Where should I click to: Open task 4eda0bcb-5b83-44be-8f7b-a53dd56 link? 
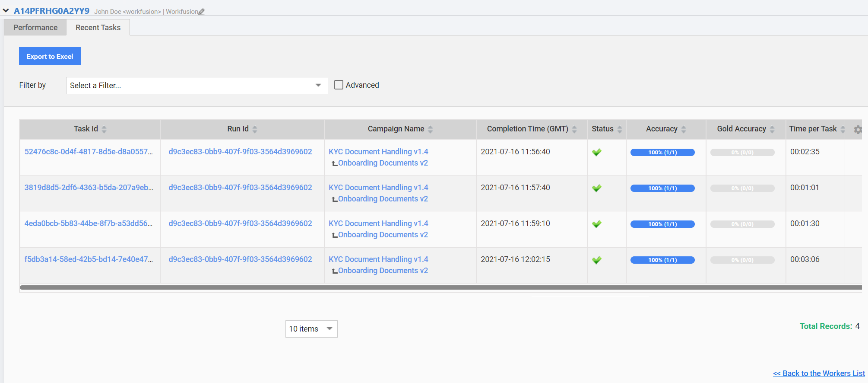pos(89,223)
